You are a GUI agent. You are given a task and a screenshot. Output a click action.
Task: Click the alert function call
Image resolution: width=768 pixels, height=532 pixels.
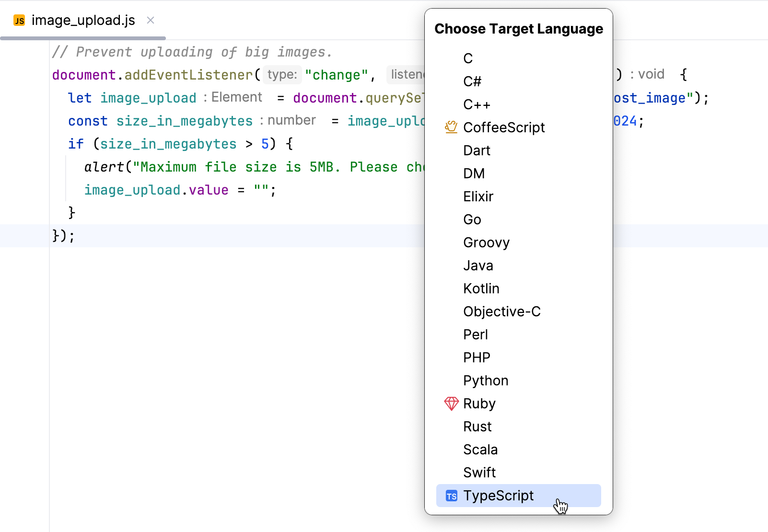click(x=104, y=167)
